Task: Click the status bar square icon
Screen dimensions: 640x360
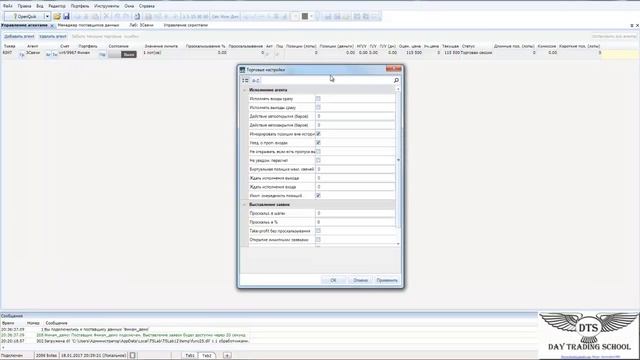Action: point(132,356)
